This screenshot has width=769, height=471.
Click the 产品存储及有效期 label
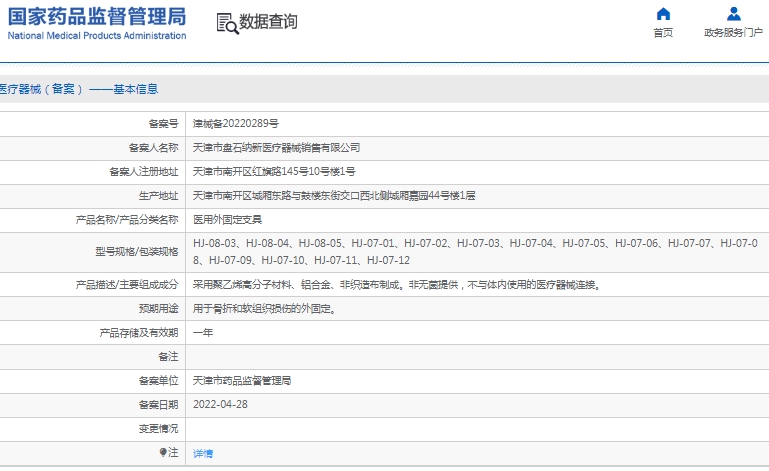139,333
